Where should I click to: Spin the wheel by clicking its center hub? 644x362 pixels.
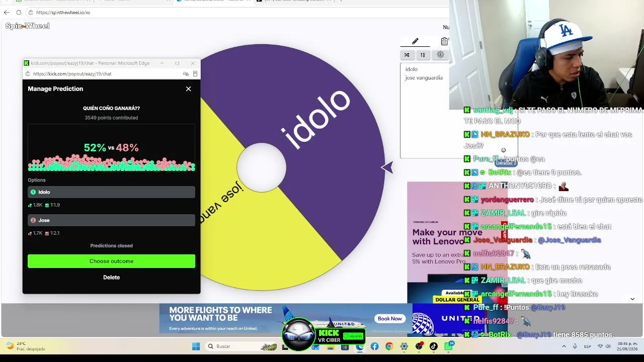tap(262, 167)
